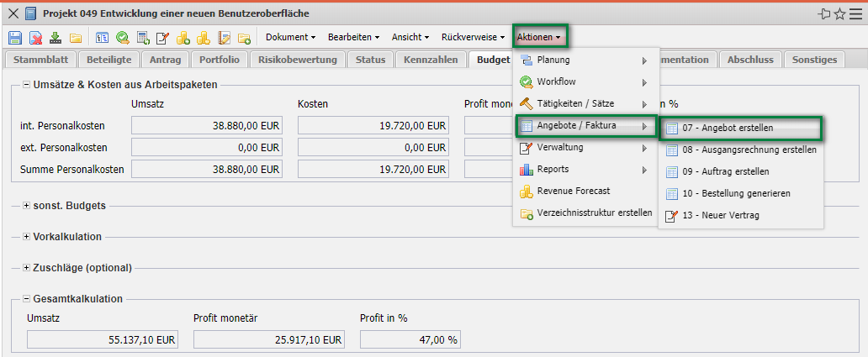Select 07 - Angebot erstellen
Screen dimensions: 868x357
pyautogui.click(x=741, y=128)
